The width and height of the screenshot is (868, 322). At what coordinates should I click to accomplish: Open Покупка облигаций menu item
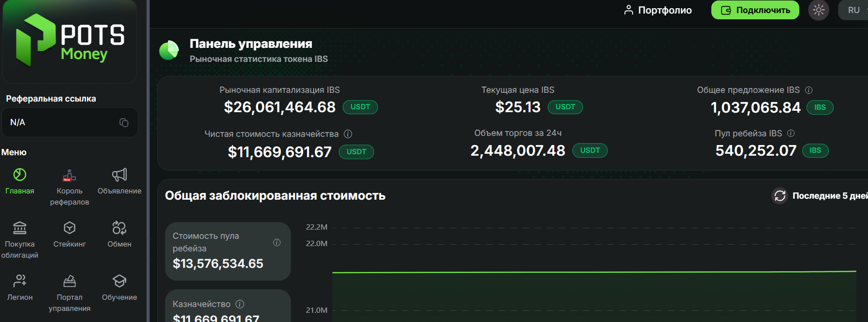(20, 240)
